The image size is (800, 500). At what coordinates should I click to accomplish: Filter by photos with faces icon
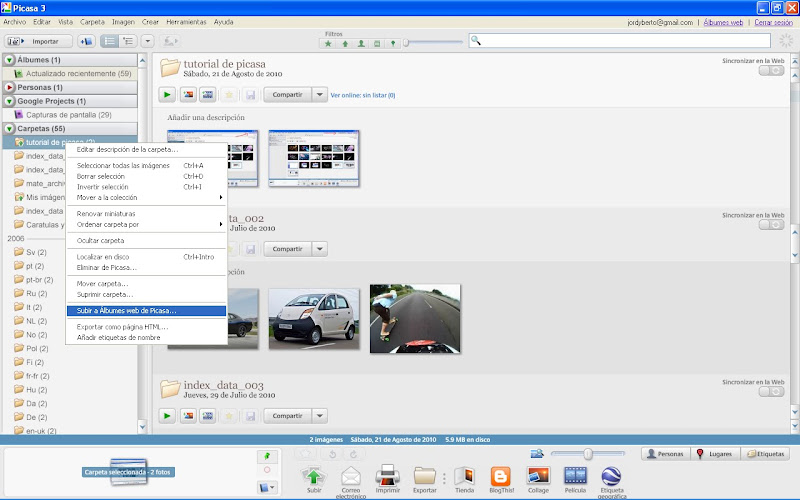point(361,44)
